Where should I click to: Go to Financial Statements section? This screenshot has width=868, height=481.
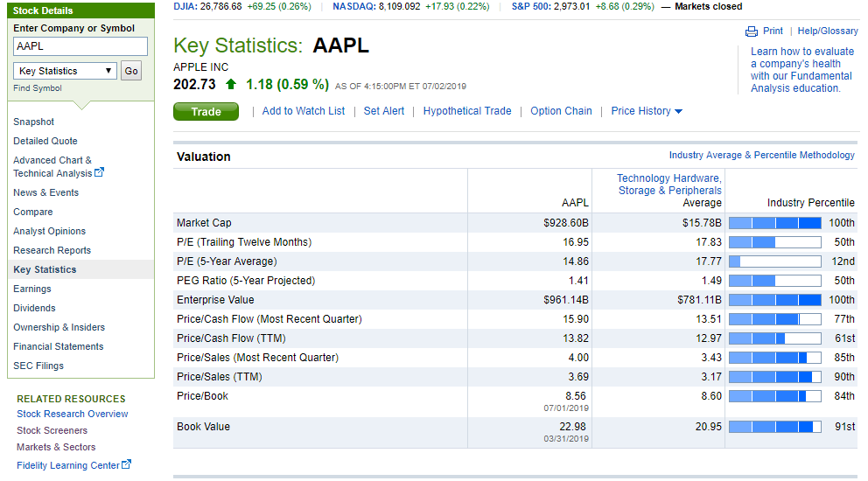58,346
